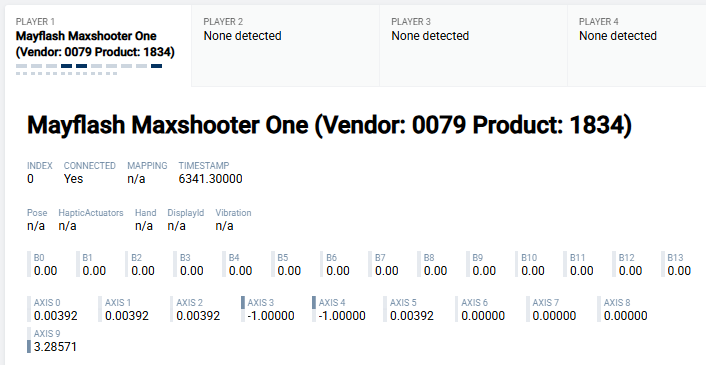Click the B5 button value

(289, 271)
